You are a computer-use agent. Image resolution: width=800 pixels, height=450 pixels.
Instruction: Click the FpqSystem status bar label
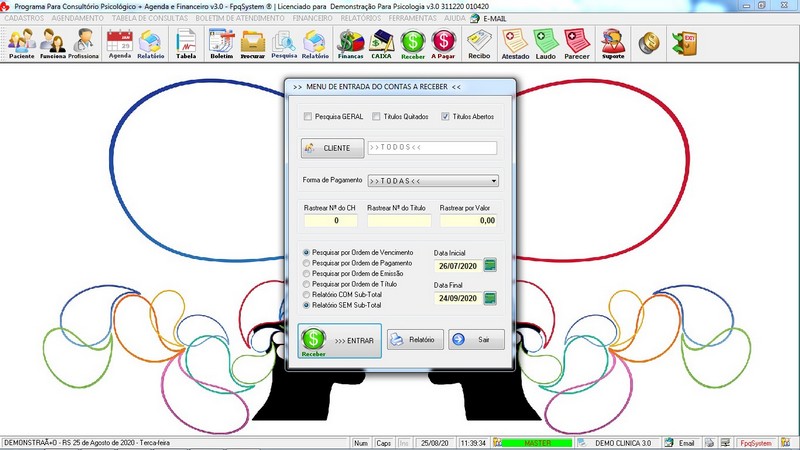756,443
